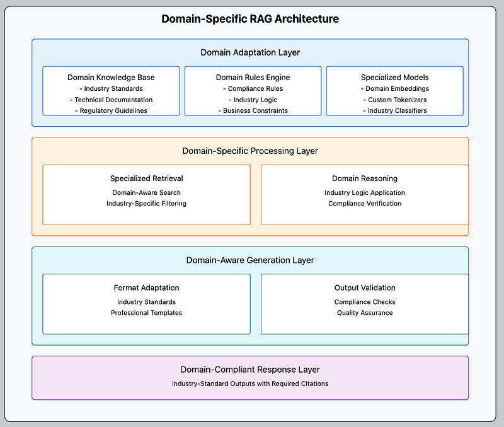Click the 'Domain-Specific RAG Architecture' title
The width and height of the screenshot is (504, 427).
click(250, 19)
